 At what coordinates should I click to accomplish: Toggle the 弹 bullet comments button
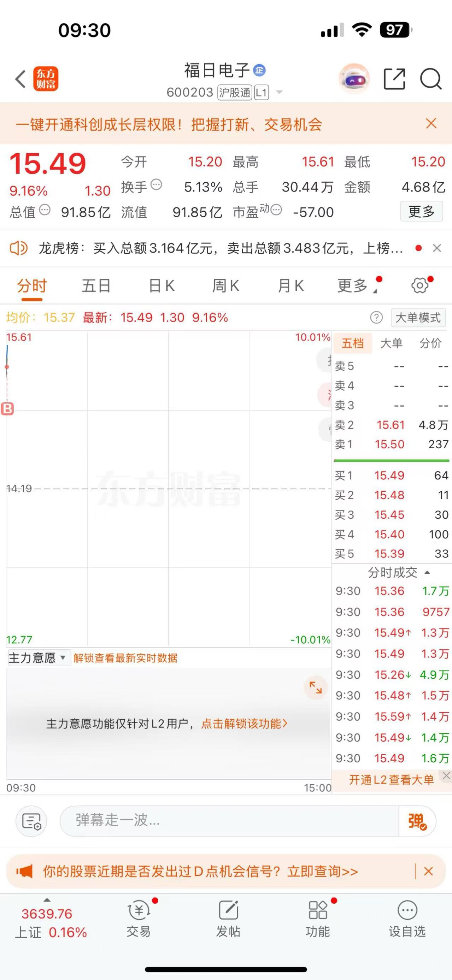(x=417, y=821)
